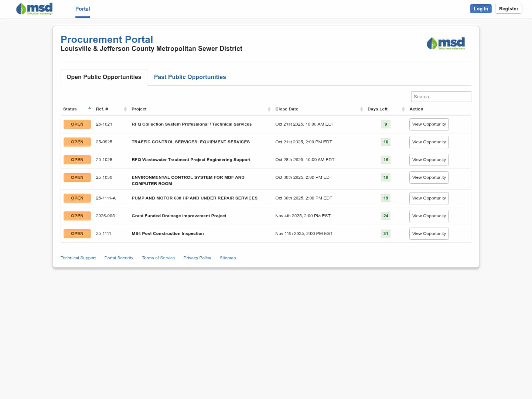The image size is (532, 399).
Task: Select Open Public Opportunities tab
Action: [x=104, y=77]
